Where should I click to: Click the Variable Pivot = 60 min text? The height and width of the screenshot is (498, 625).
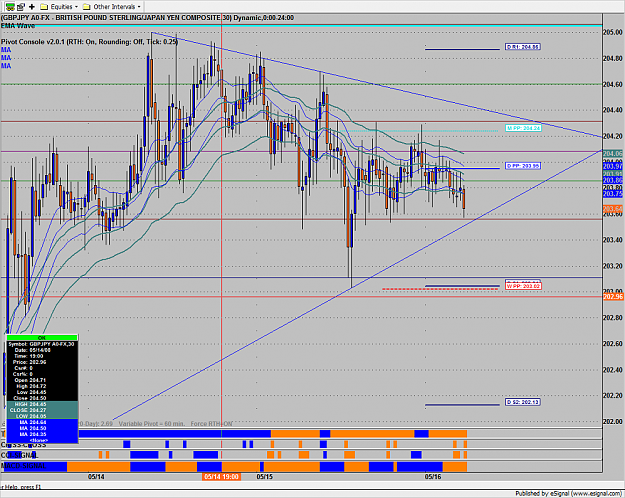click(152, 423)
